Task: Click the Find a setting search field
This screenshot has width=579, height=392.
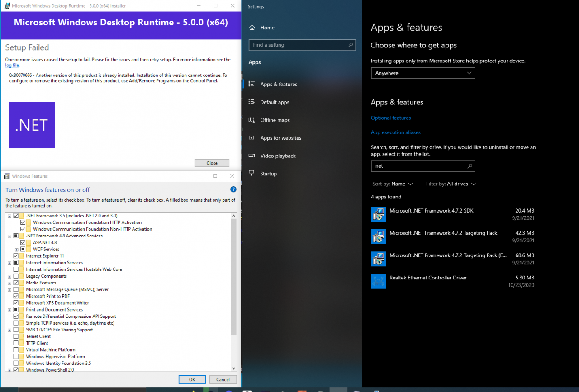Action: (x=302, y=45)
